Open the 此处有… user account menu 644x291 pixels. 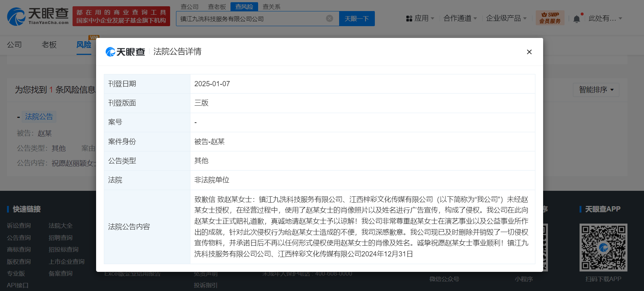pyautogui.click(x=605, y=18)
